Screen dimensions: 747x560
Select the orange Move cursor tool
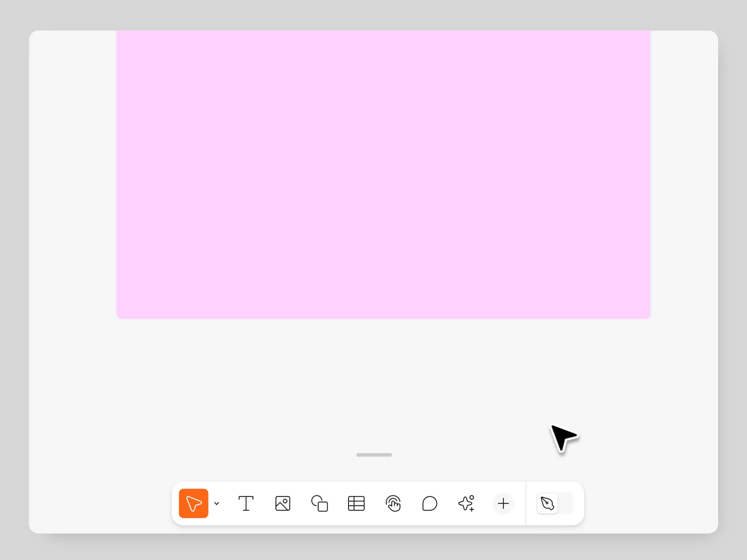(193, 503)
